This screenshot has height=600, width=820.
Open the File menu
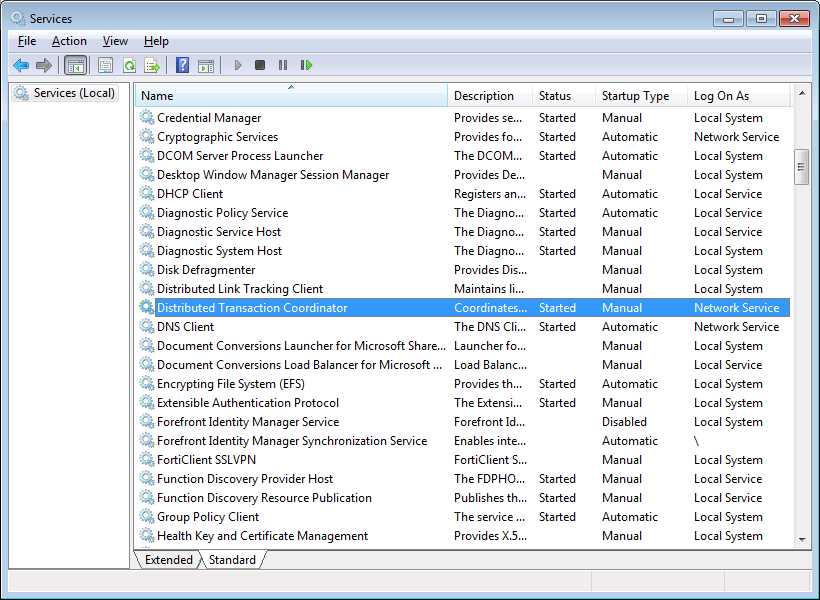point(27,41)
